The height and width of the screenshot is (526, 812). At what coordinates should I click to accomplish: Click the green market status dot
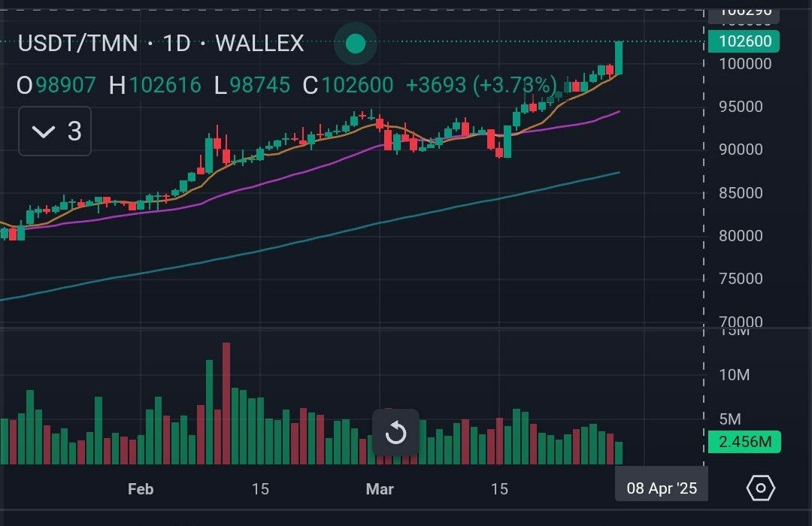[x=355, y=44]
